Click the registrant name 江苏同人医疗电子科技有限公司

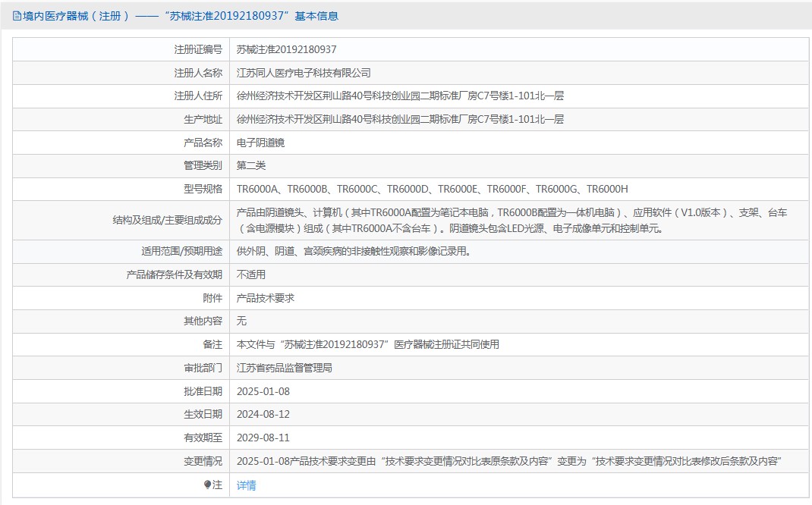pos(304,73)
